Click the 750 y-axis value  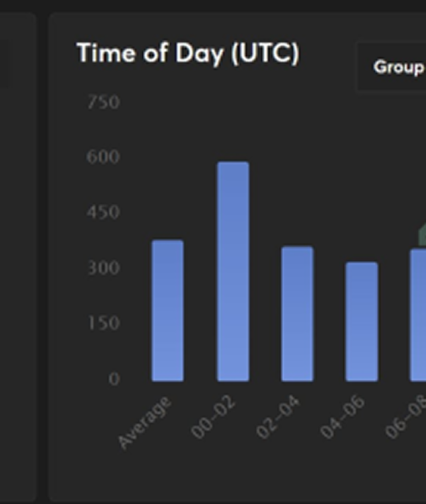click(103, 102)
